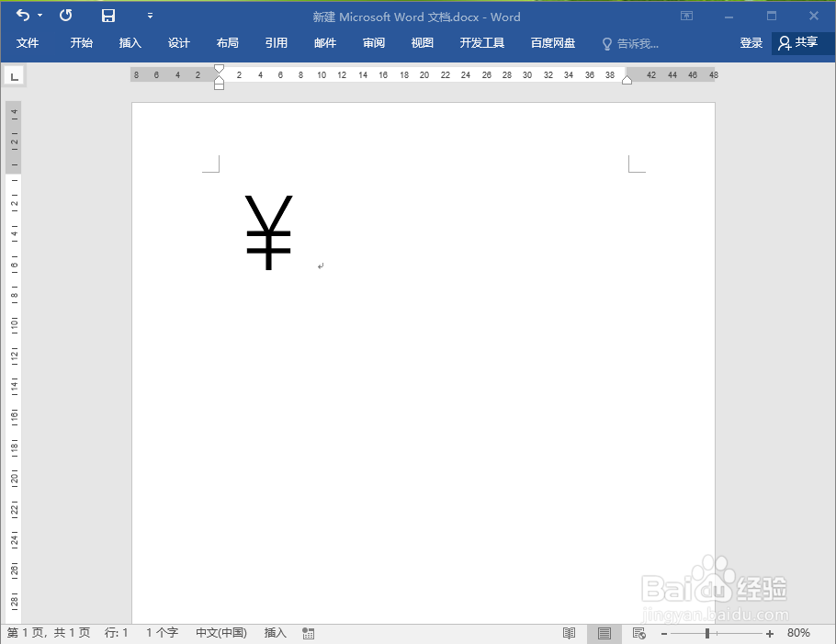Open the Quick Access Toolbar customize dropdown
This screenshot has height=644, width=836.
click(x=149, y=16)
